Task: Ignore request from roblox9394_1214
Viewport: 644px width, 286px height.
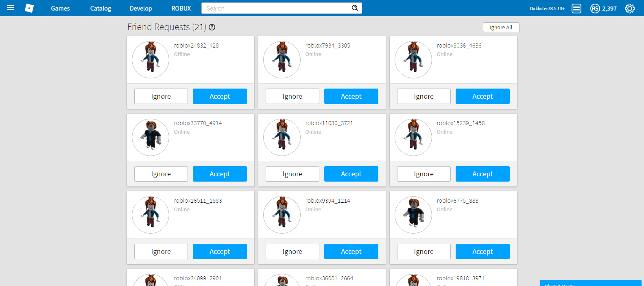Action: click(x=293, y=251)
